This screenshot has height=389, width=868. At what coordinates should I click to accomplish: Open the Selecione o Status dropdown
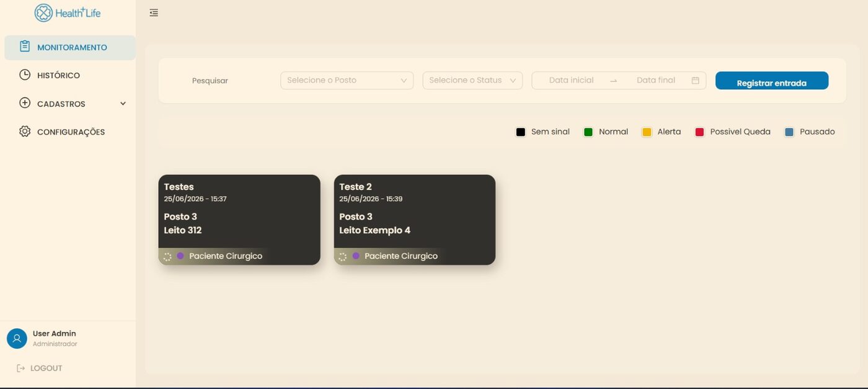[472, 80]
